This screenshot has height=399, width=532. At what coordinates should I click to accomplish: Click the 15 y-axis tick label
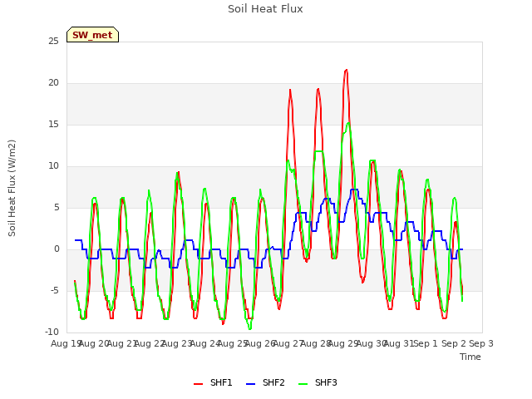click(53, 125)
